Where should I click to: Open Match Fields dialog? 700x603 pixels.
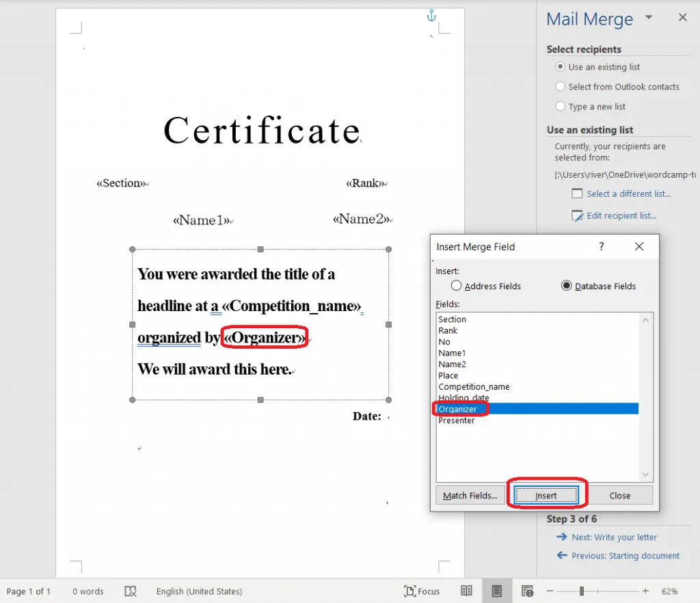(470, 496)
